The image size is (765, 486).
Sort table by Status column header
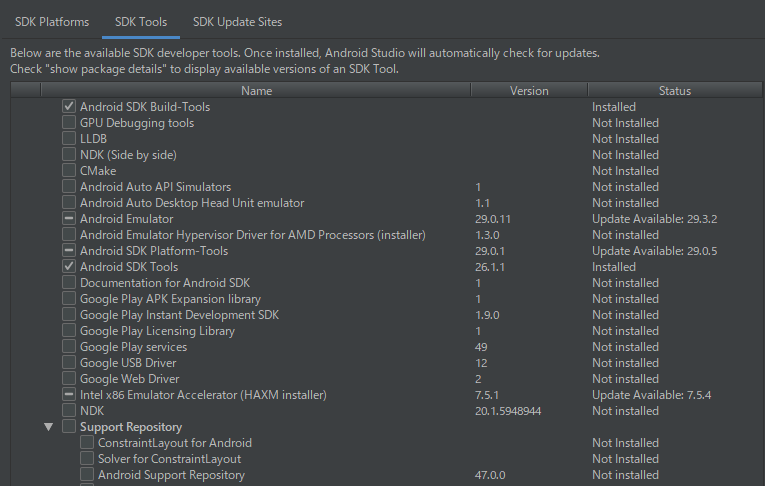tap(675, 91)
